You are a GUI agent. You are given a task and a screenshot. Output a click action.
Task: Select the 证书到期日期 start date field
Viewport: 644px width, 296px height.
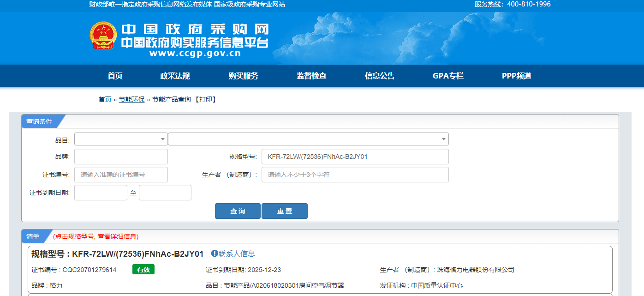pos(101,193)
